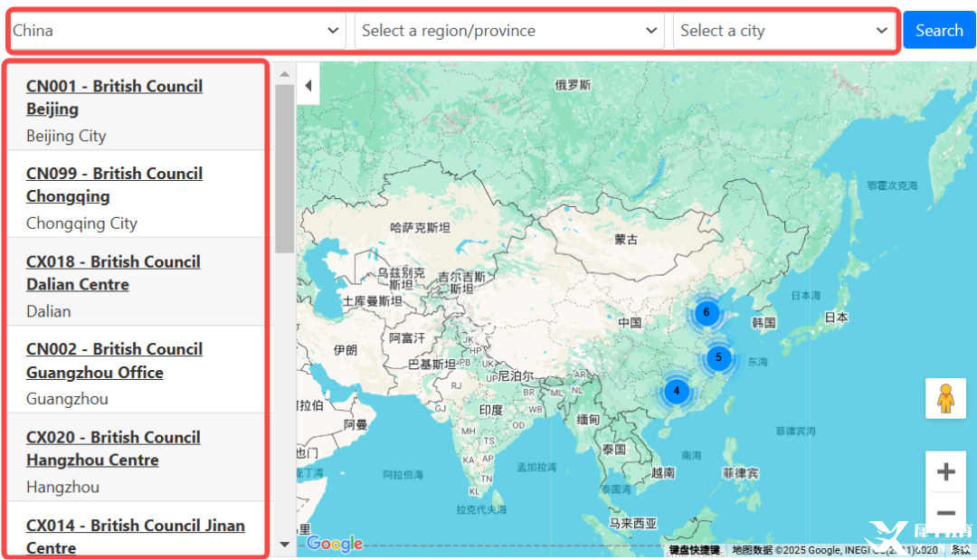Open CN099 - British Council Chongqing link
The height and width of the screenshot is (560, 977).
click(x=114, y=185)
